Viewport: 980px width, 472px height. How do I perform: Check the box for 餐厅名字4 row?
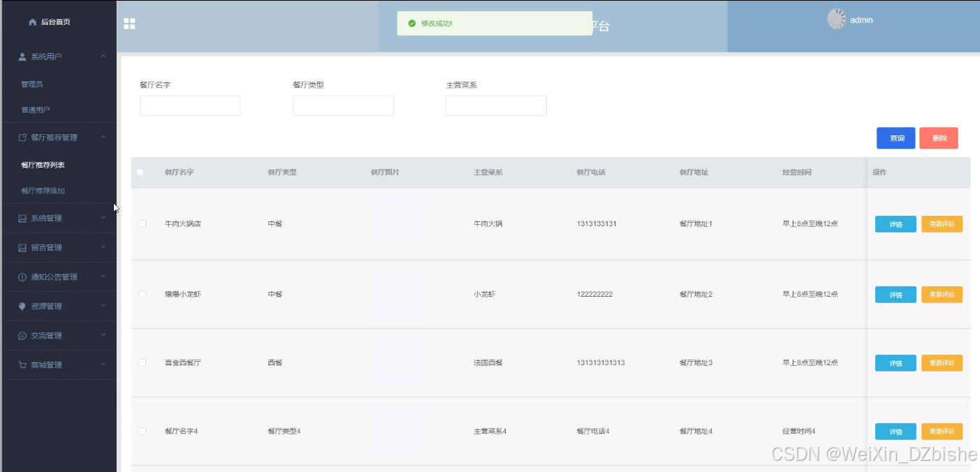[x=142, y=431]
